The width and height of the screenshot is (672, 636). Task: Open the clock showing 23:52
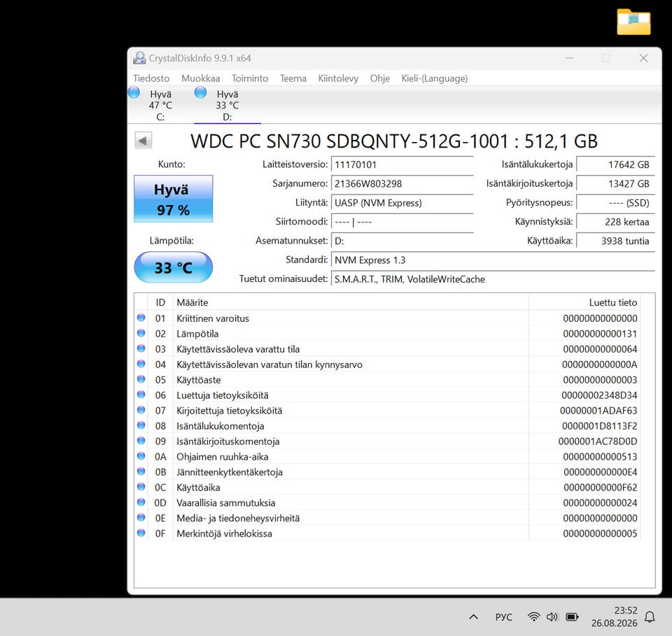tap(614, 616)
